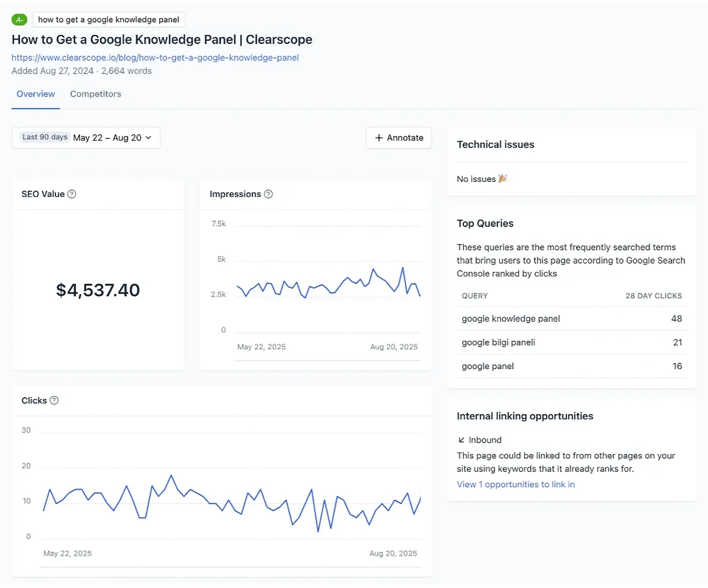
Task: Click the Aug 20, 2025 label under Clicks chart
Action: click(393, 553)
